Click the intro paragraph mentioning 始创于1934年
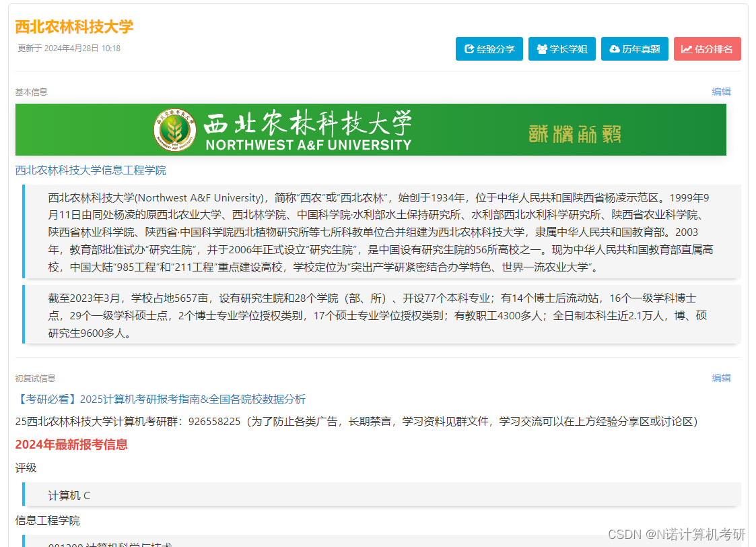Image resolution: width=756 pixels, height=547 pixels. pos(382,232)
